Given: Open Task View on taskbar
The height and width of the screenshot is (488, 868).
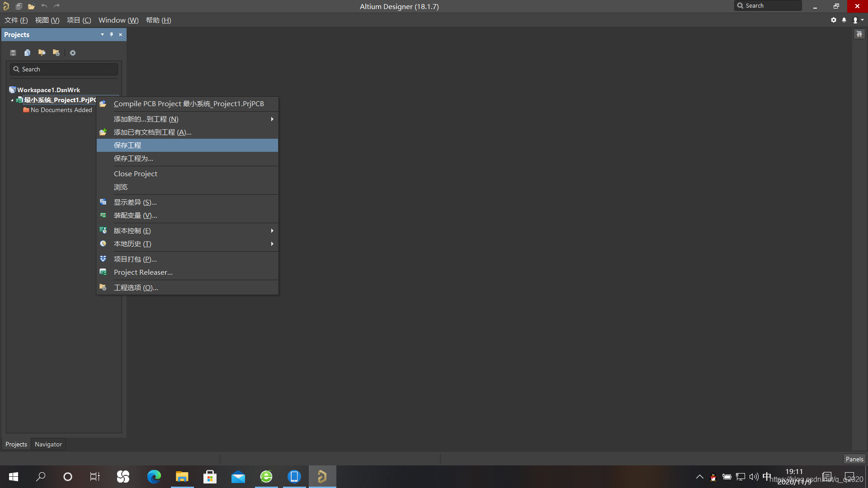Looking at the screenshot, I should (x=95, y=477).
